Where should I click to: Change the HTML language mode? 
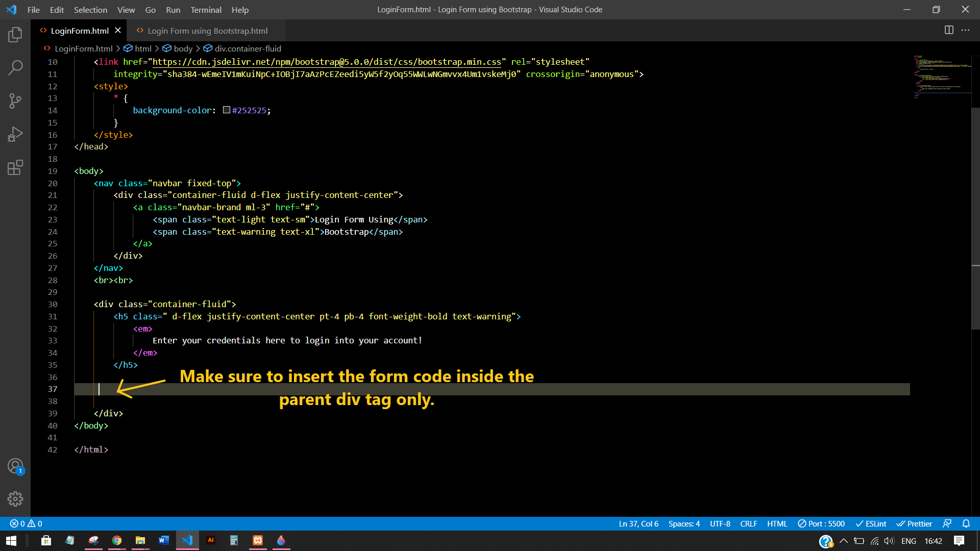tap(777, 523)
